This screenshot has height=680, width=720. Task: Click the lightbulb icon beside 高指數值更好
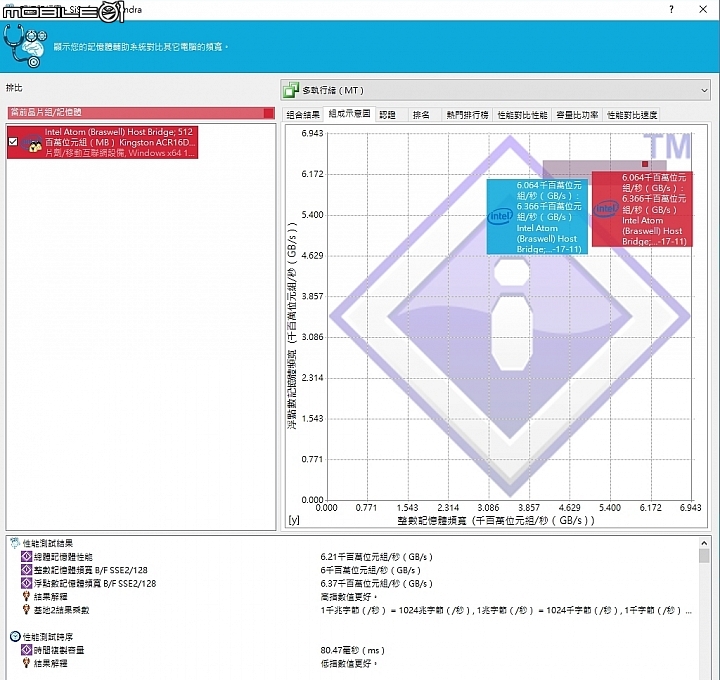click(x=26, y=596)
